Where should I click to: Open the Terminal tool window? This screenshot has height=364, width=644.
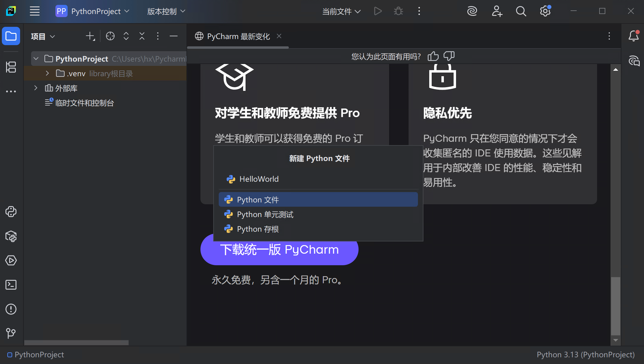[11, 285]
